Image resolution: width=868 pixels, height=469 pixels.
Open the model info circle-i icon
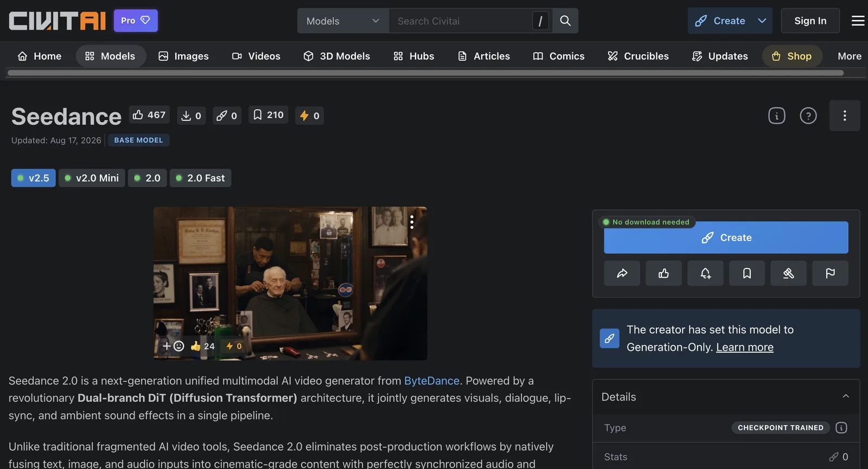point(777,115)
